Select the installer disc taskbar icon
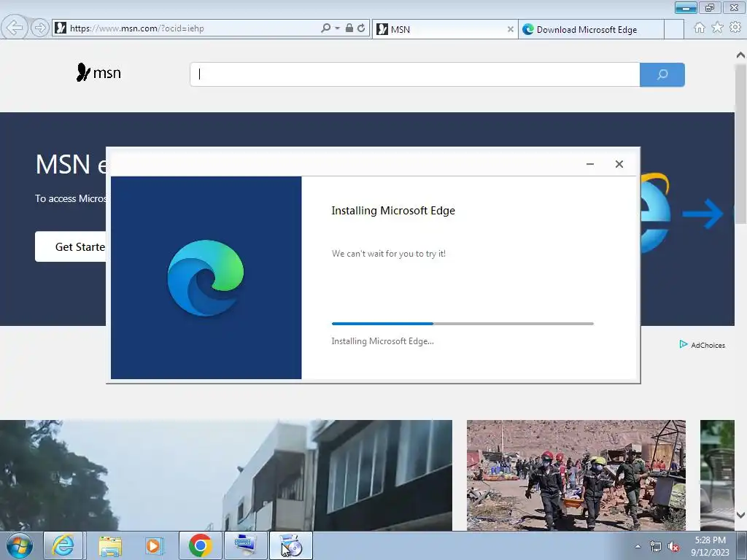Screen dimensions: 747x560 pos(290,545)
